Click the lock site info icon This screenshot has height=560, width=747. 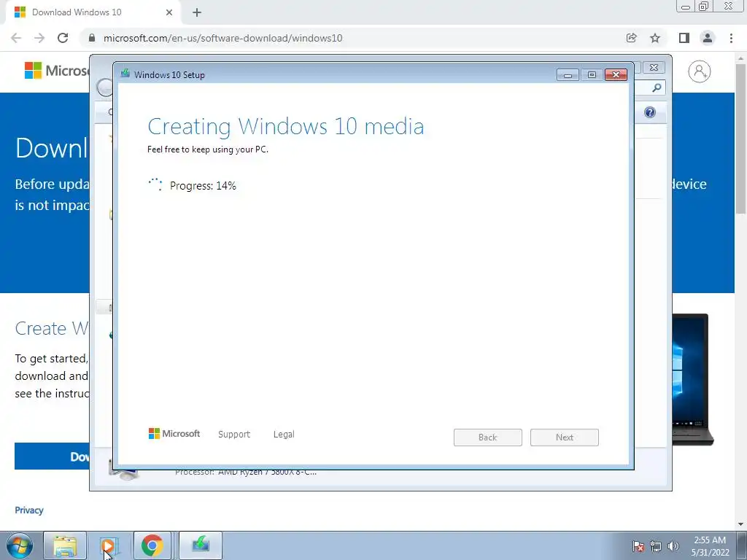click(92, 38)
